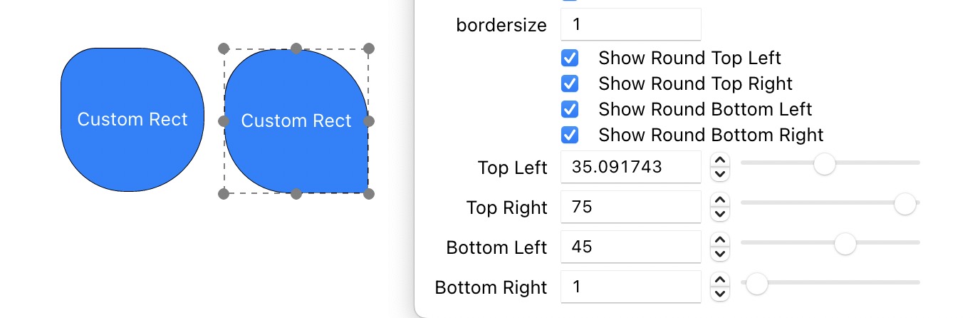
Task: Click the Bottom Left stepper control
Action: click(x=720, y=247)
